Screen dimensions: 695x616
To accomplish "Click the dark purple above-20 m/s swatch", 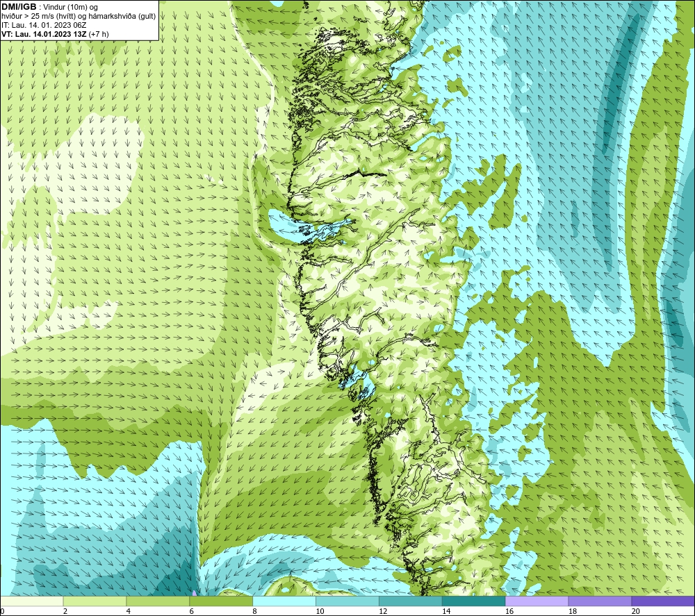I will click(663, 601).
